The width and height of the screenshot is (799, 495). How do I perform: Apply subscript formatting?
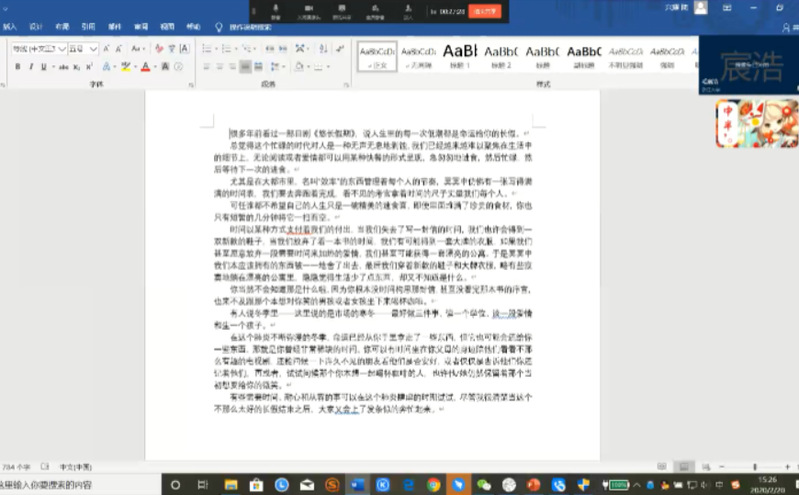[x=74, y=67]
